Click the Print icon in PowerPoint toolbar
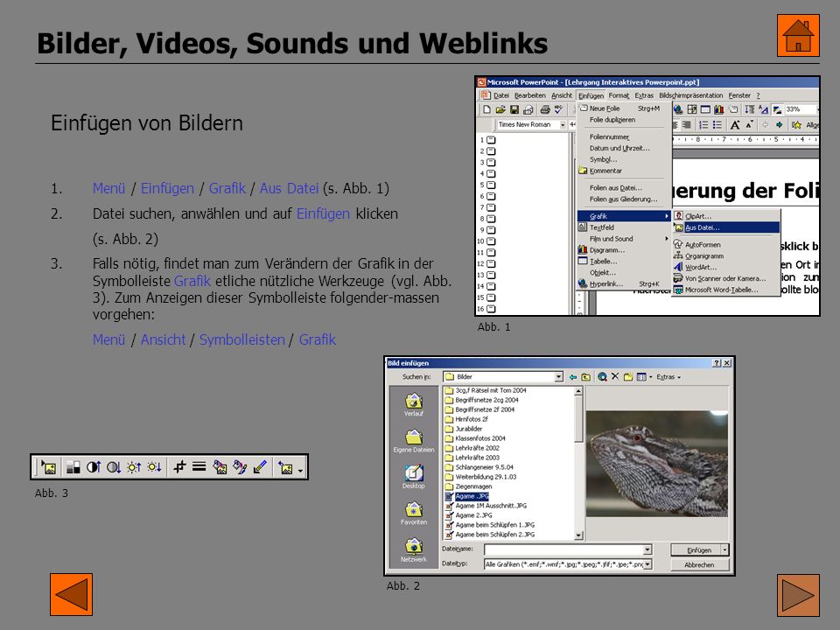The width and height of the screenshot is (840, 630). click(x=545, y=110)
